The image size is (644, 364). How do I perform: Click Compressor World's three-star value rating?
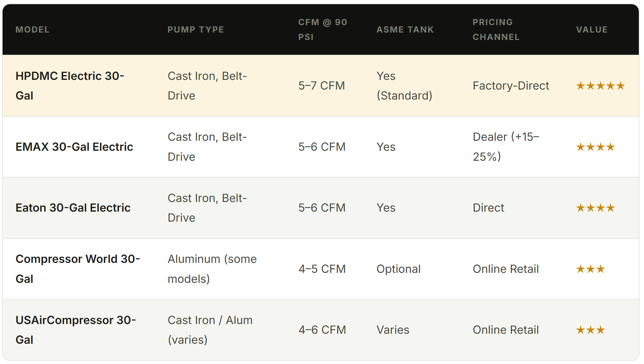tap(591, 269)
